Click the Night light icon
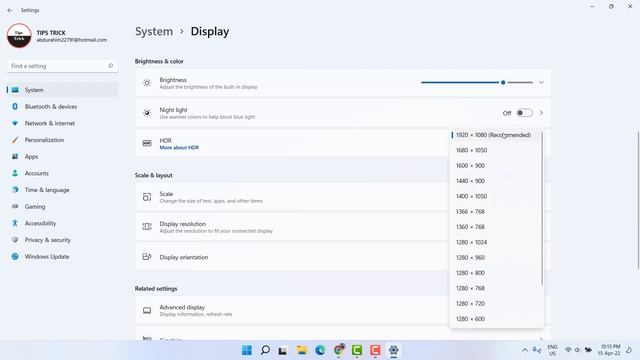This screenshot has height=360, width=640. point(147,113)
